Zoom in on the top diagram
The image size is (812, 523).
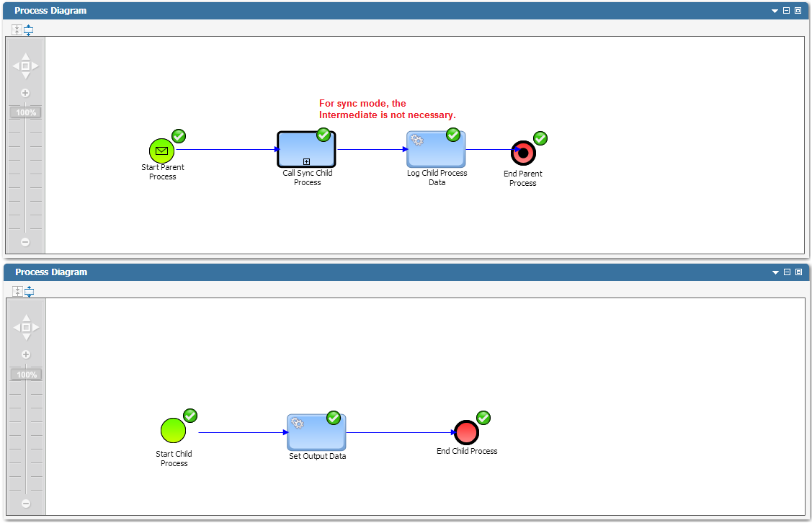[x=24, y=93]
